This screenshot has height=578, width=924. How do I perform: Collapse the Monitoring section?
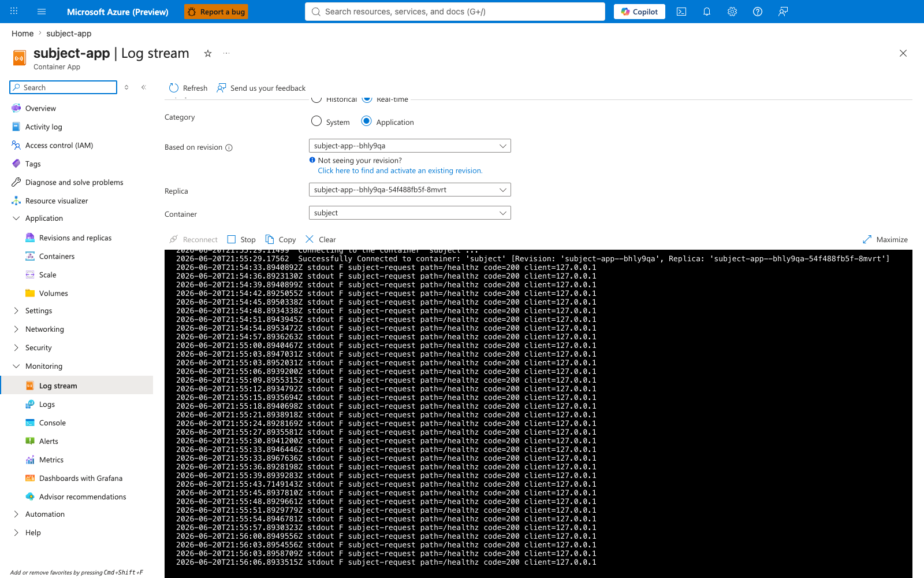click(43, 366)
